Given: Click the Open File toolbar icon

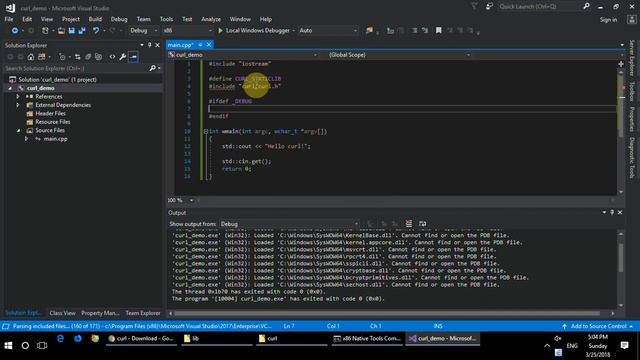Looking at the screenshot, I should coord(61,31).
